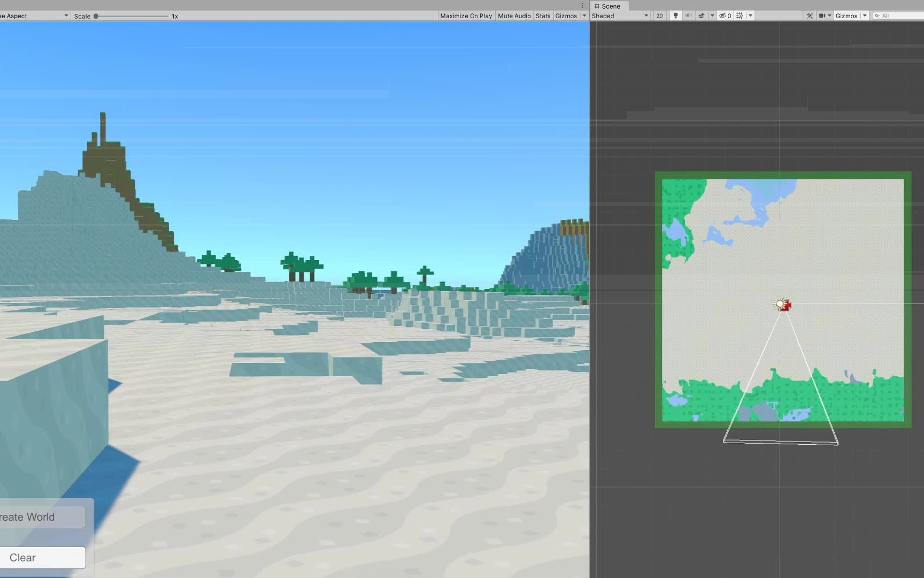Toggle the scene grid icon
The image size is (924, 578).
[x=740, y=16]
